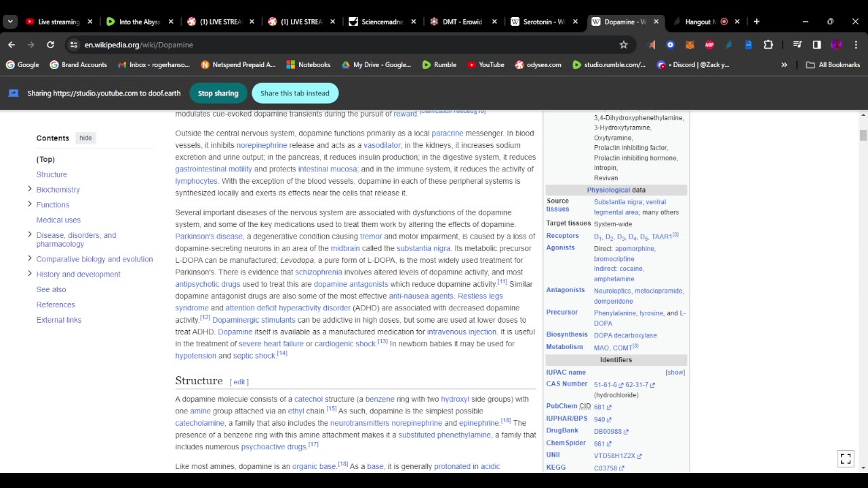Reload the Dopamine page
This screenshot has height=488, width=868.
pos(50,45)
